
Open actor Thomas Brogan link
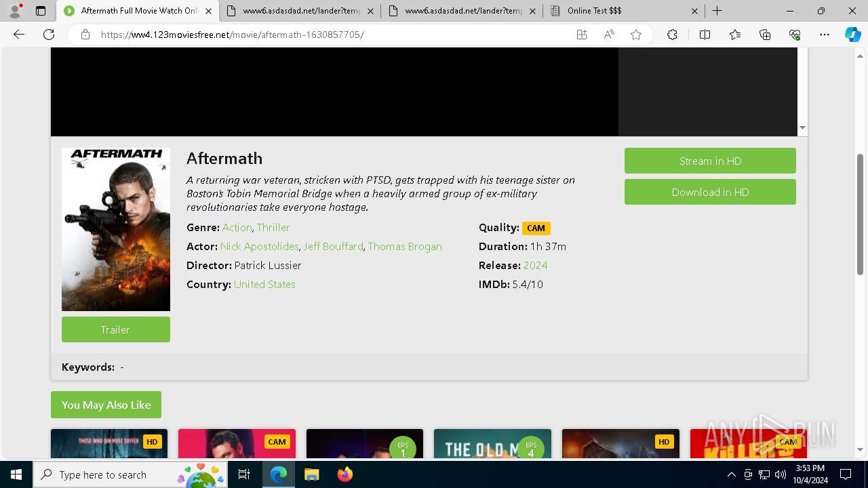coord(405,247)
